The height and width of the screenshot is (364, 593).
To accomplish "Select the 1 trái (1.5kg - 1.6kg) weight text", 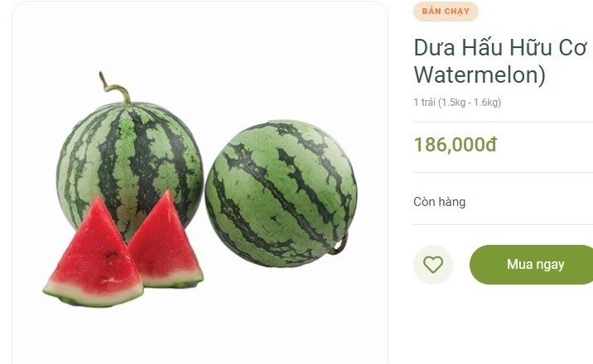I will pos(457,103).
